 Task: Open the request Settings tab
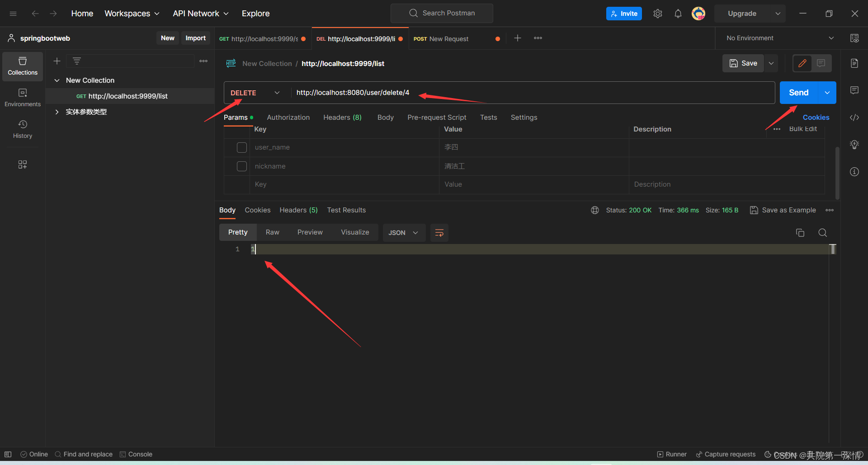[524, 117]
